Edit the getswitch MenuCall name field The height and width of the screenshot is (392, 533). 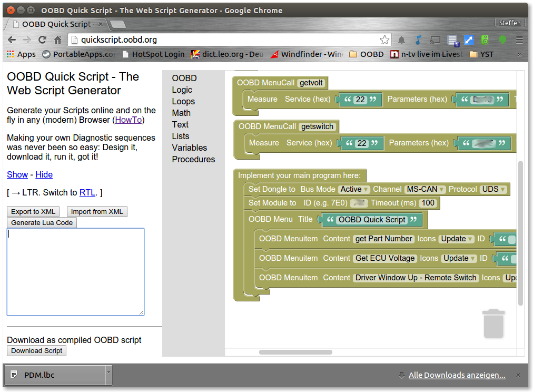click(317, 126)
